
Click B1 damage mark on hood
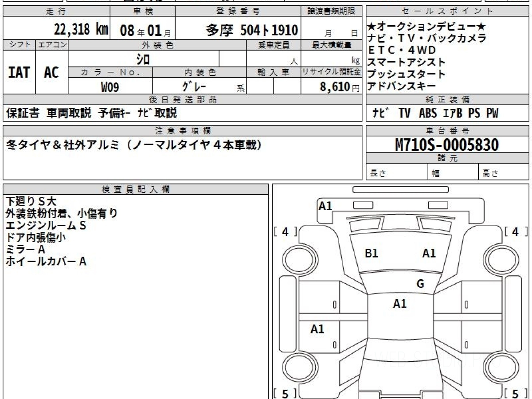click(x=371, y=253)
